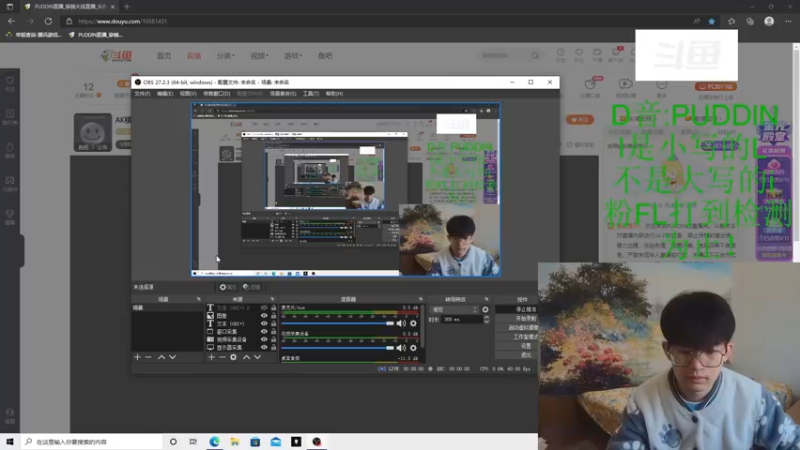Refresh the browser page
Screen dimensions: 800x450
coord(48,21)
